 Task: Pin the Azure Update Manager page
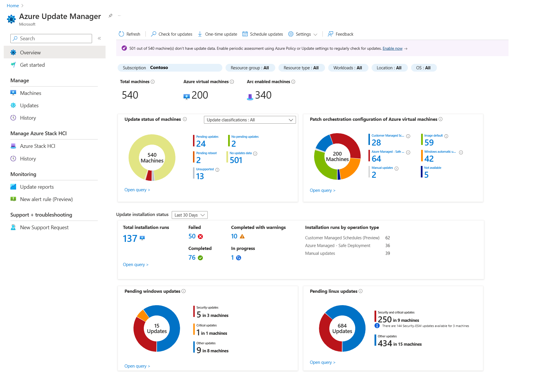(110, 16)
